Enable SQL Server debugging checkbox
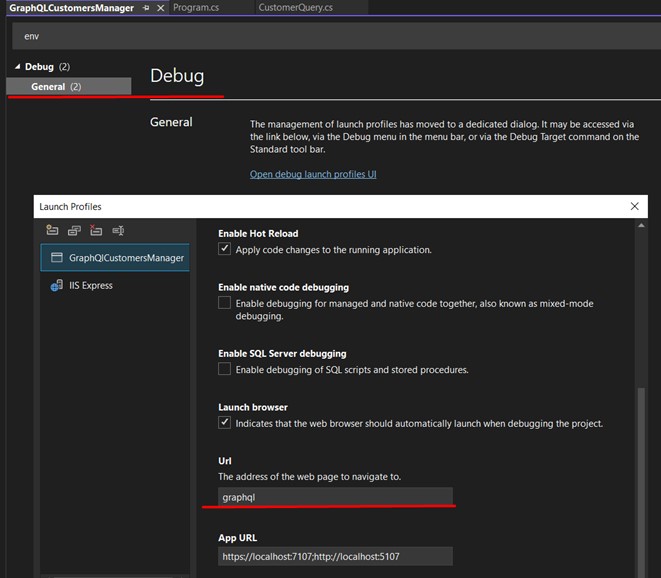 point(225,369)
